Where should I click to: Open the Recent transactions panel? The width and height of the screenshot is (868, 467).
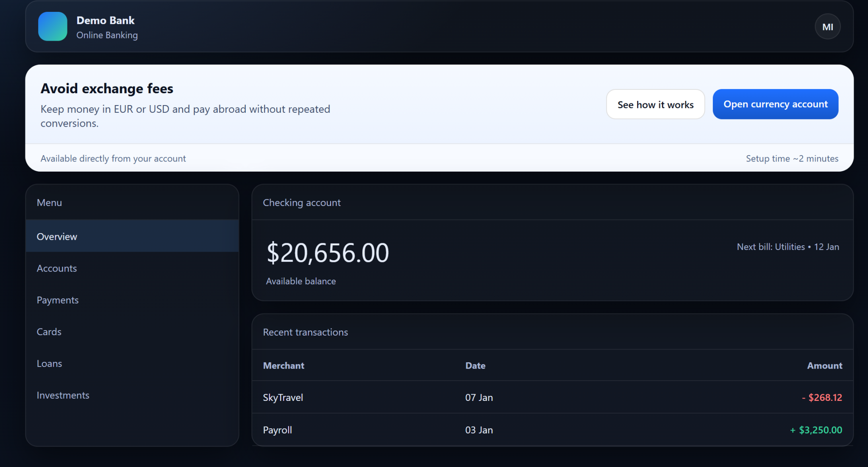[x=305, y=332]
